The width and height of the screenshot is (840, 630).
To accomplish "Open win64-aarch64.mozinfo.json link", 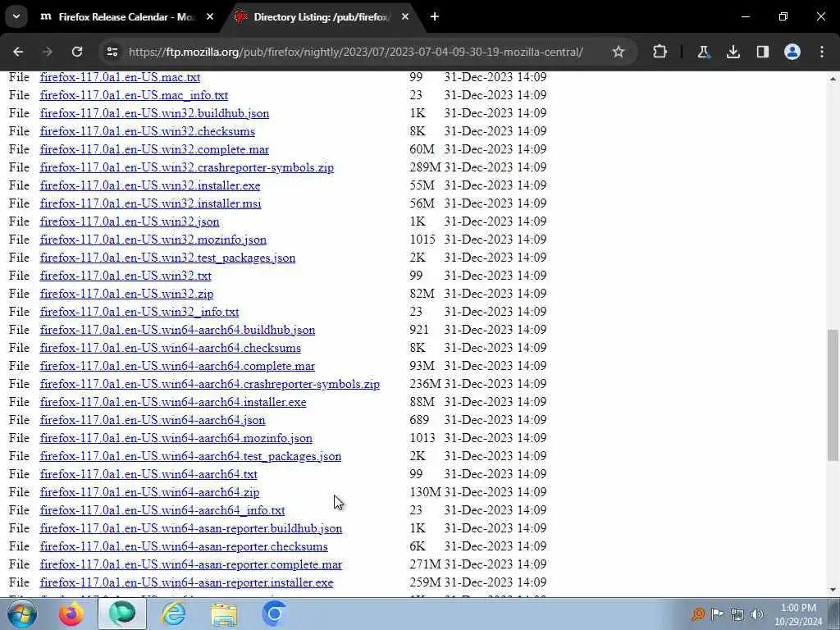I will click(176, 438).
